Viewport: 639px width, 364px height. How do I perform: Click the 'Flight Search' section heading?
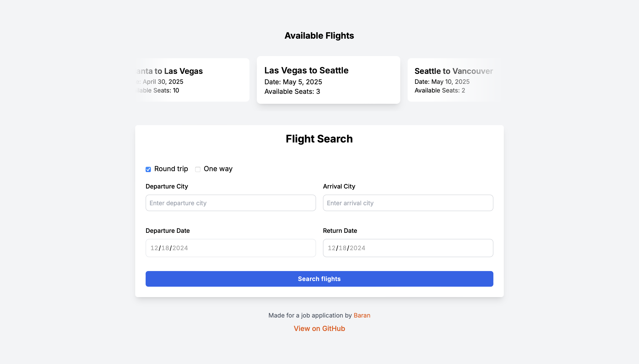[319, 139]
